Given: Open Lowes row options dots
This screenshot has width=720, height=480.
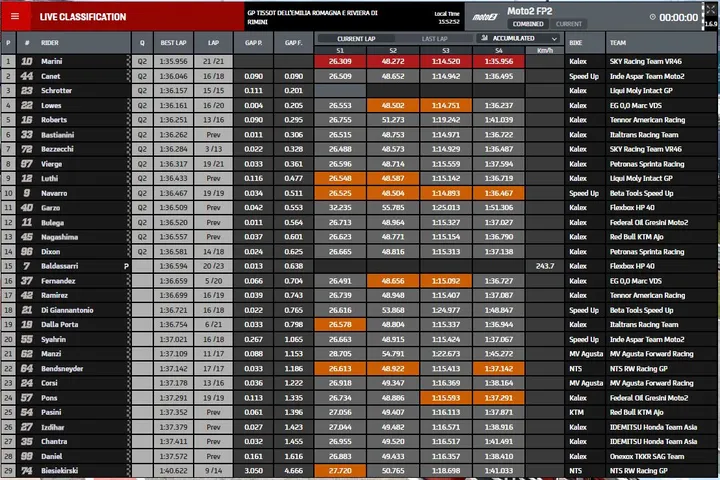Looking at the screenshot, I should click(x=128, y=105).
